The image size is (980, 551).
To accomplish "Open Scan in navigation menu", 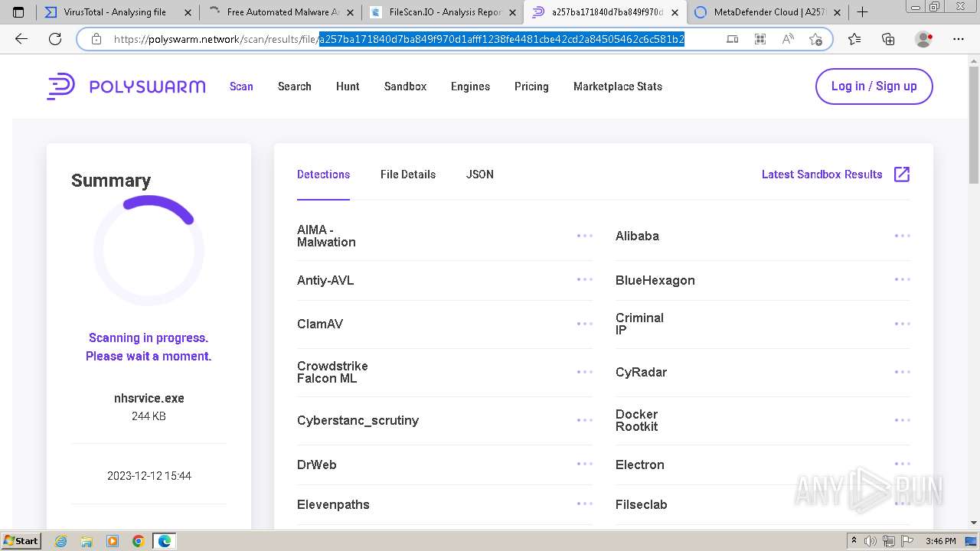I will tap(241, 86).
